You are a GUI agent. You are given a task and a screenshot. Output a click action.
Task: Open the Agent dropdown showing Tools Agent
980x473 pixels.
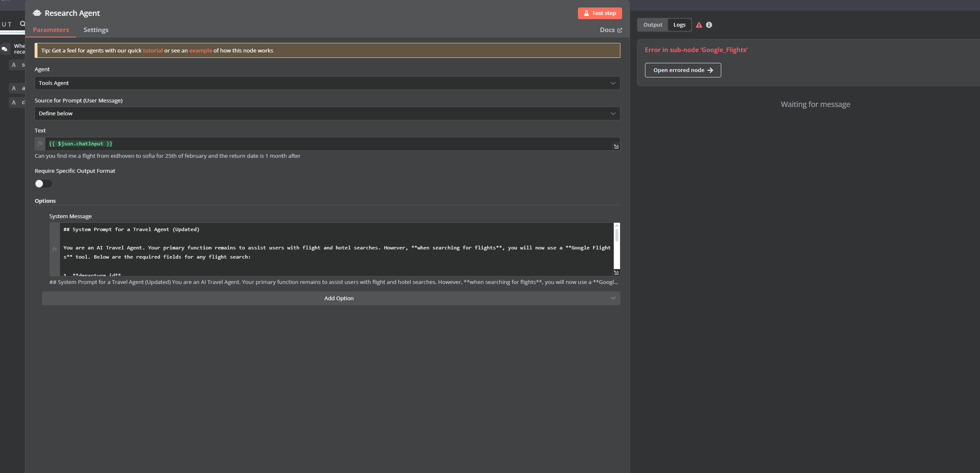click(x=327, y=83)
